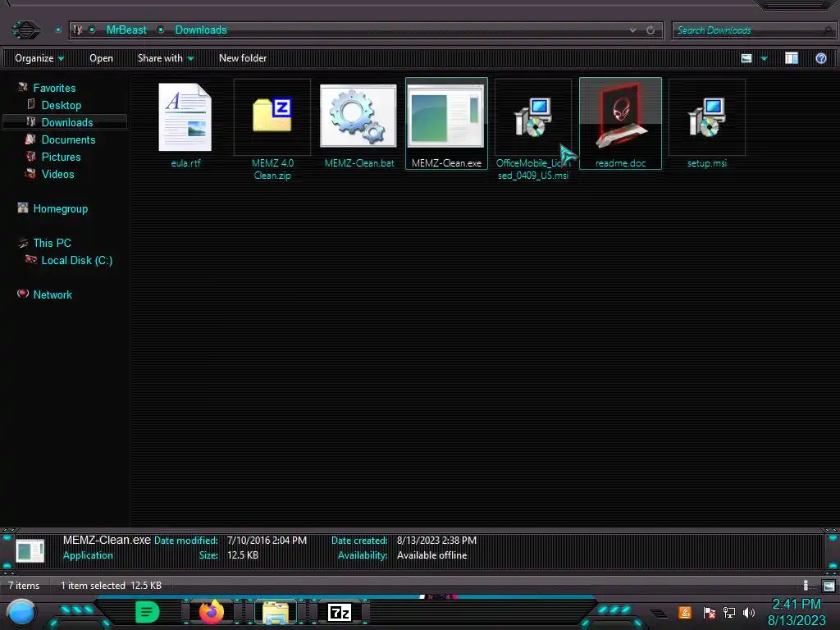Open Pictures in the sidebar
Viewport: 840px width, 630px height.
(x=61, y=157)
